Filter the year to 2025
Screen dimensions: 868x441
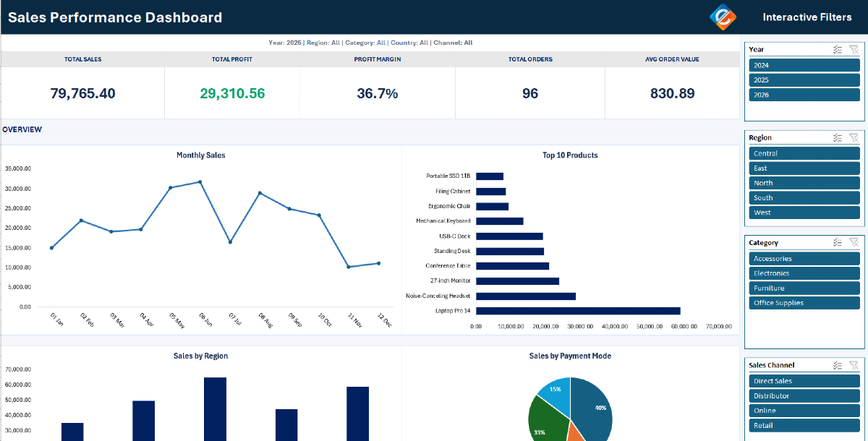[x=804, y=80]
